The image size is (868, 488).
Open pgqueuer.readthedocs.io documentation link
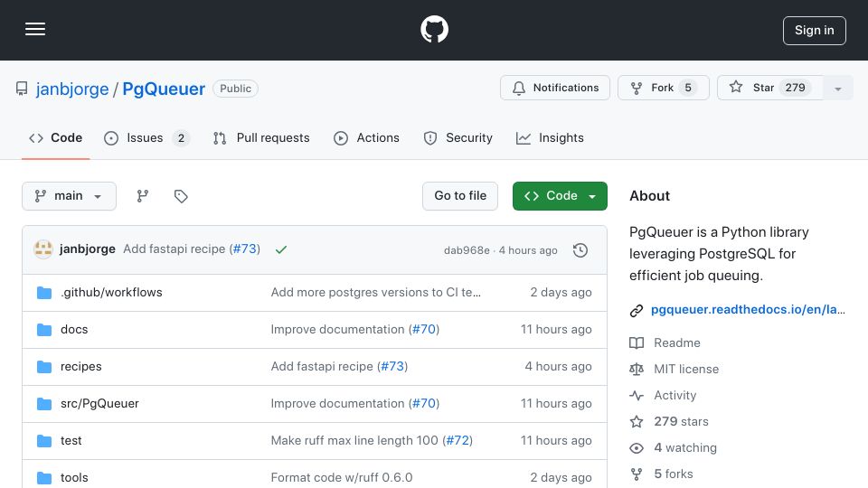[x=748, y=309]
